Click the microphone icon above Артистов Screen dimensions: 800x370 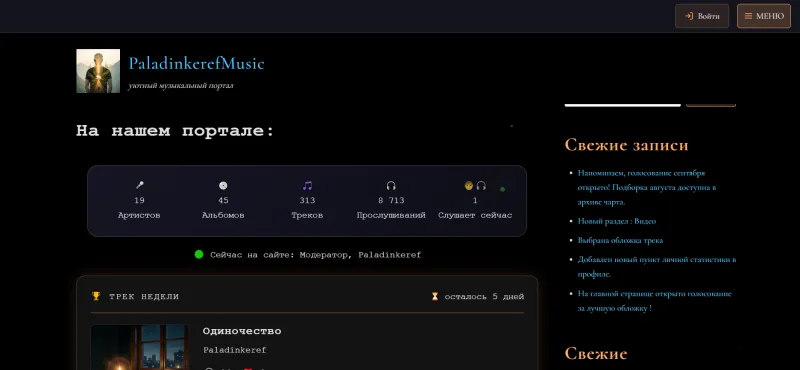point(139,185)
